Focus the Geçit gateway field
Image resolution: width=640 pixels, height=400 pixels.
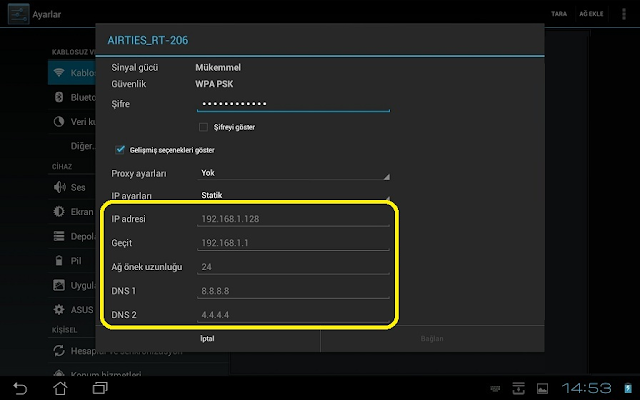[293, 243]
